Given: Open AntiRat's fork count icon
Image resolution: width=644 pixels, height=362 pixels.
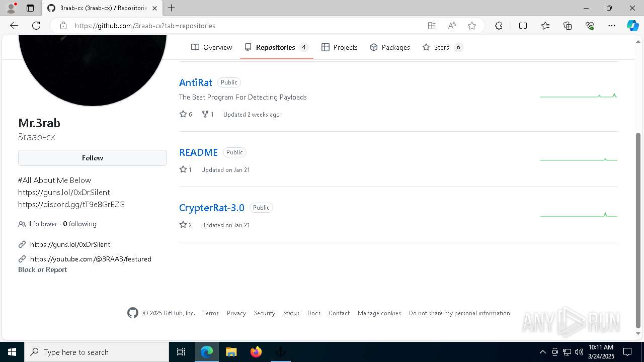Looking at the screenshot, I should coord(205,114).
